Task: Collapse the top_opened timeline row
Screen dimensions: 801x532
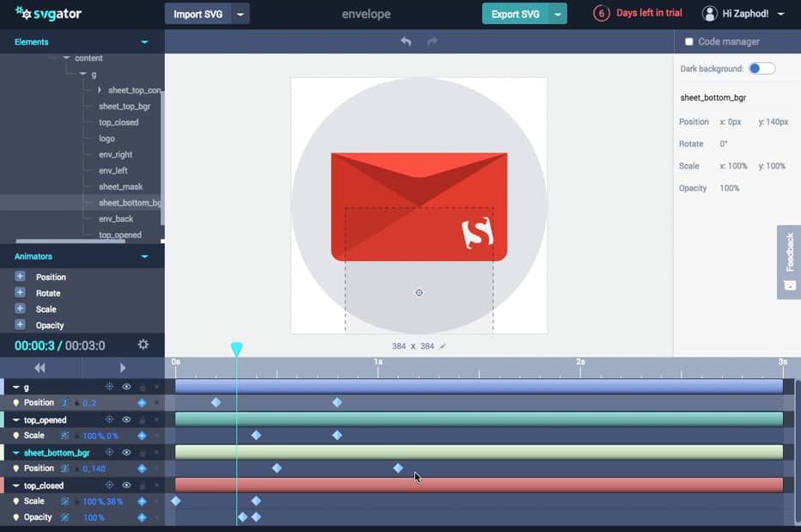Action: point(15,419)
